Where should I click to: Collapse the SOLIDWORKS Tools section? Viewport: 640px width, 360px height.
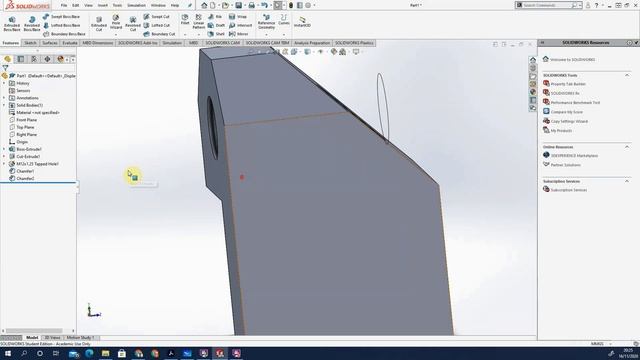627,76
